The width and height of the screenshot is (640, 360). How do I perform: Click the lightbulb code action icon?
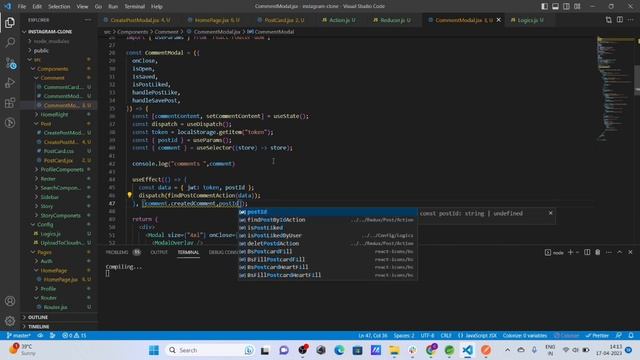click(129, 195)
